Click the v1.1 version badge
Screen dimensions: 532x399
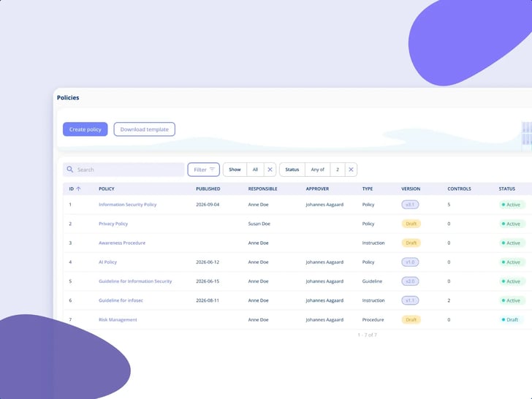coord(410,300)
